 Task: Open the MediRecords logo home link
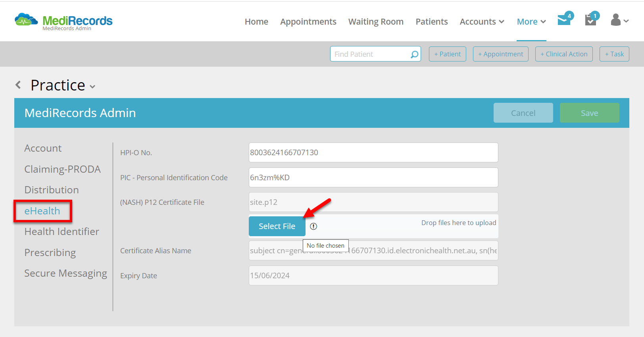(x=63, y=21)
